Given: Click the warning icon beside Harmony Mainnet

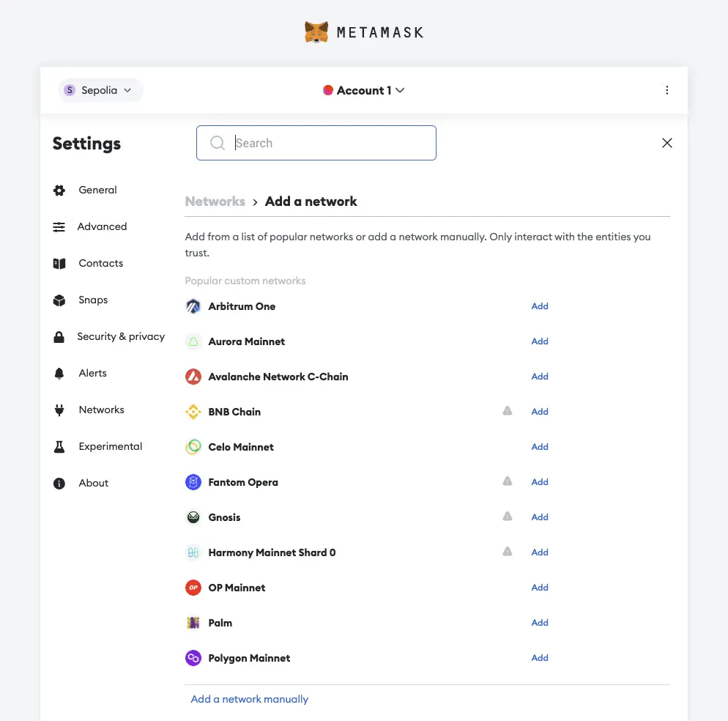Looking at the screenshot, I should point(507,552).
